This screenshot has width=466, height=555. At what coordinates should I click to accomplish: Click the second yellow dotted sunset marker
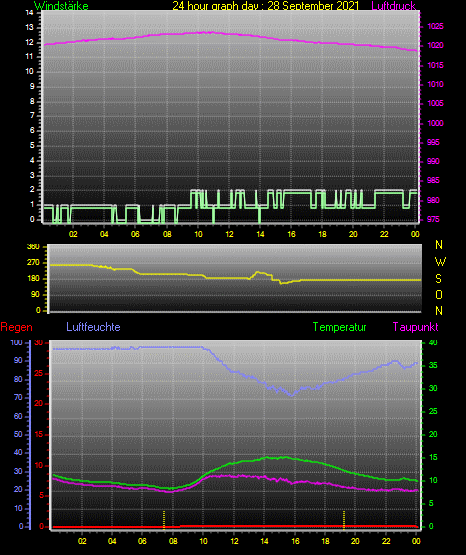[x=344, y=520]
